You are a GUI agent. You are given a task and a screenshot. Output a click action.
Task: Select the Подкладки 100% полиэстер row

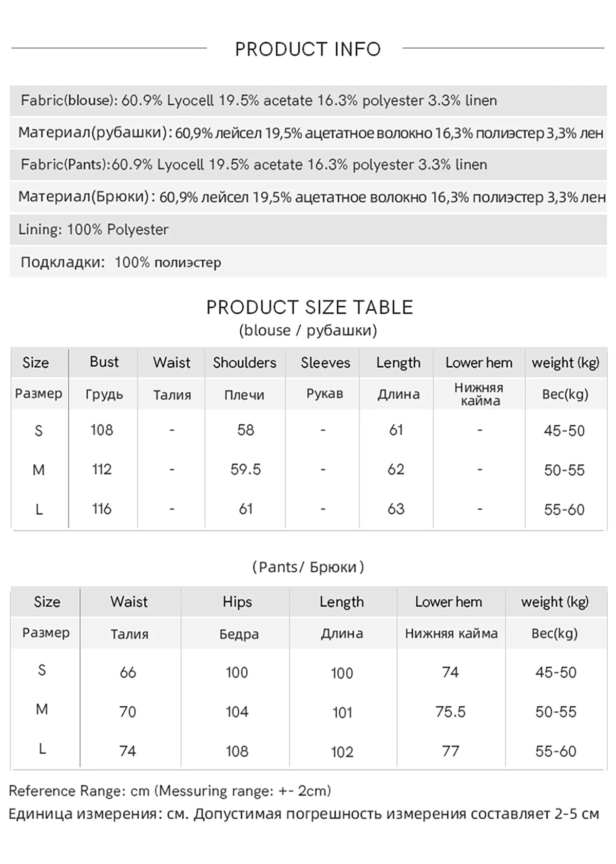click(308, 262)
